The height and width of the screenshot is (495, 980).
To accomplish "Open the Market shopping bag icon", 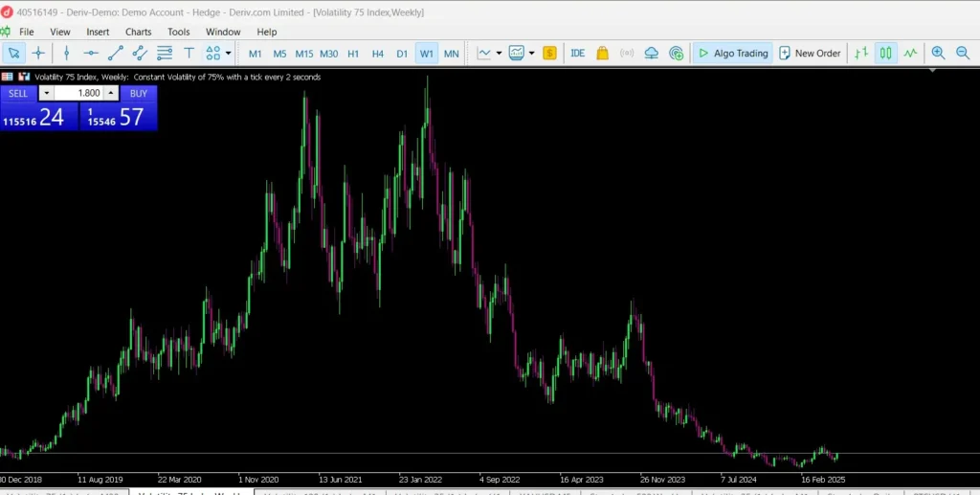I will (x=603, y=53).
